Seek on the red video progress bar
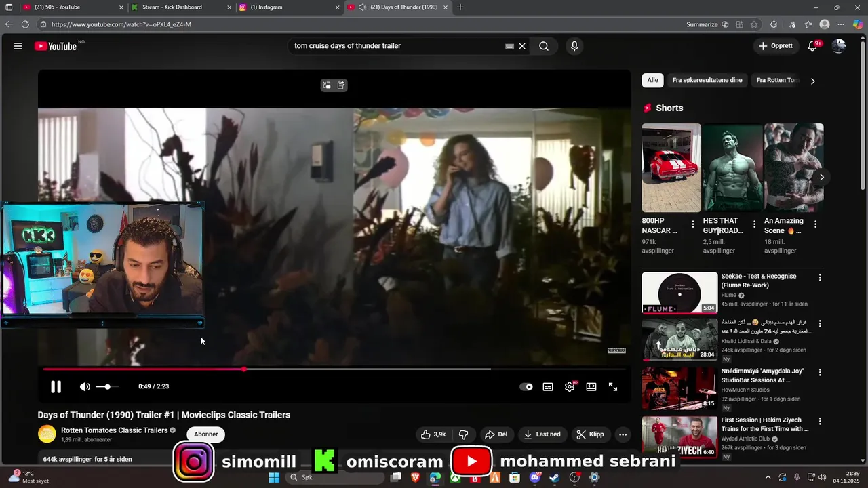868x488 pixels. point(334,369)
